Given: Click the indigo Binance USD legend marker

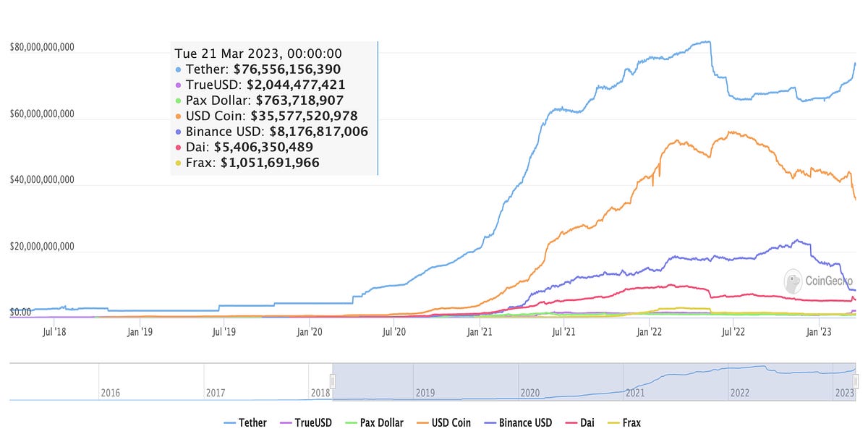Looking at the screenshot, I should [x=488, y=422].
